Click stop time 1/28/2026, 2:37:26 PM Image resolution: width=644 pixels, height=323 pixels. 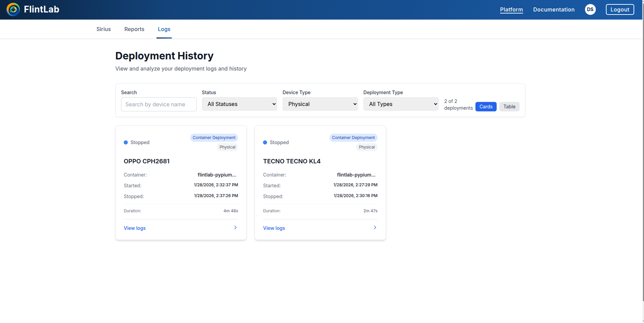pos(216,196)
